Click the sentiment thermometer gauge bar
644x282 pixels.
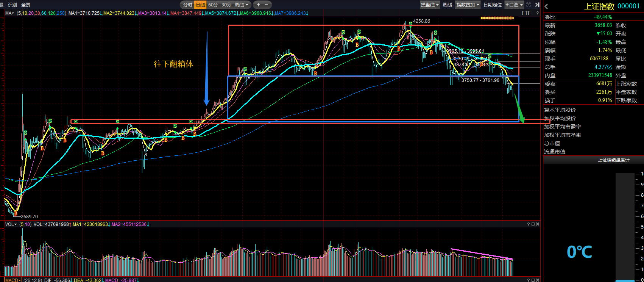click(x=625, y=227)
